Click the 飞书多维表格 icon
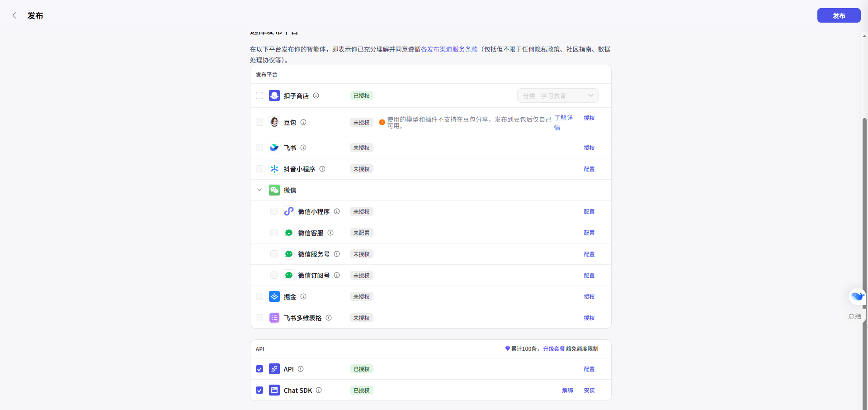 (274, 318)
